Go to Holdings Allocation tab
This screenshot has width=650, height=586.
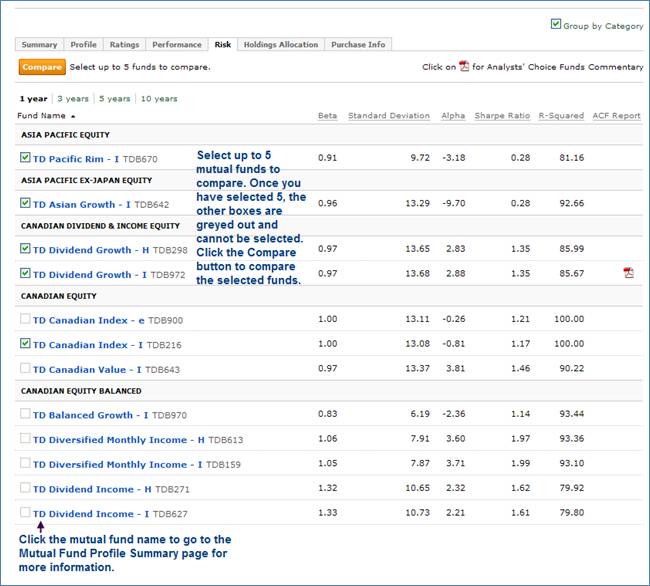281,44
